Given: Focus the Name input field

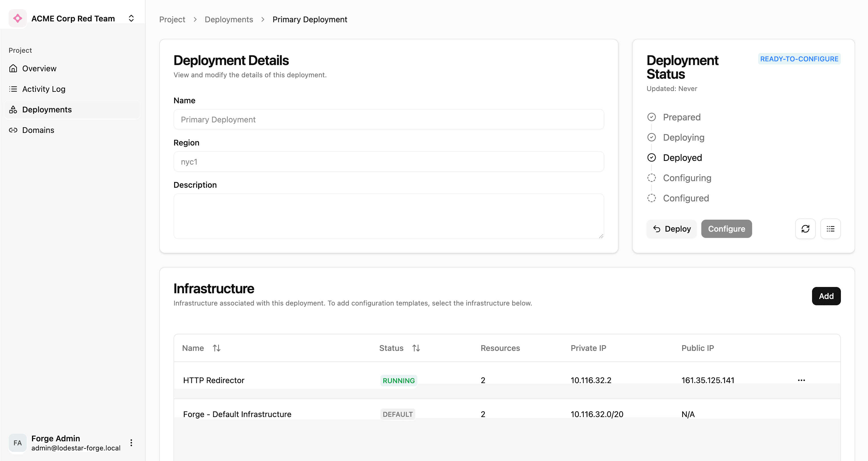Looking at the screenshot, I should pos(388,119).
